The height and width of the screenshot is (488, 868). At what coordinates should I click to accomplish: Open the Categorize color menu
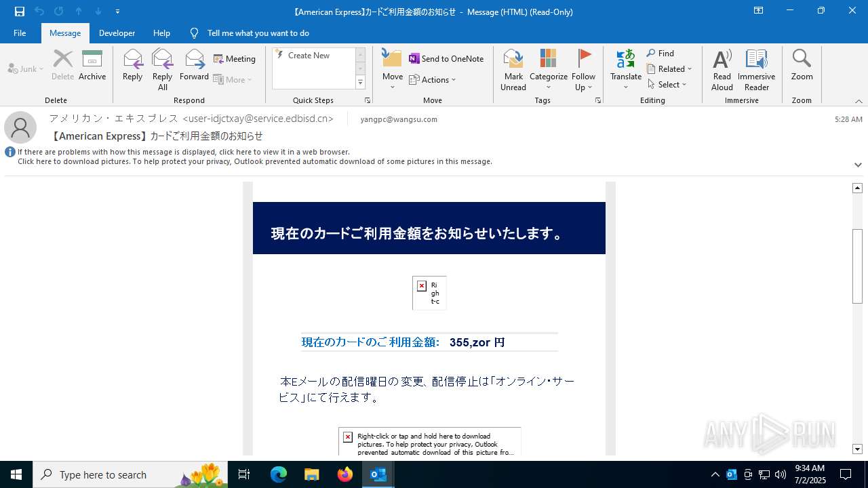(x=549, y=70)
